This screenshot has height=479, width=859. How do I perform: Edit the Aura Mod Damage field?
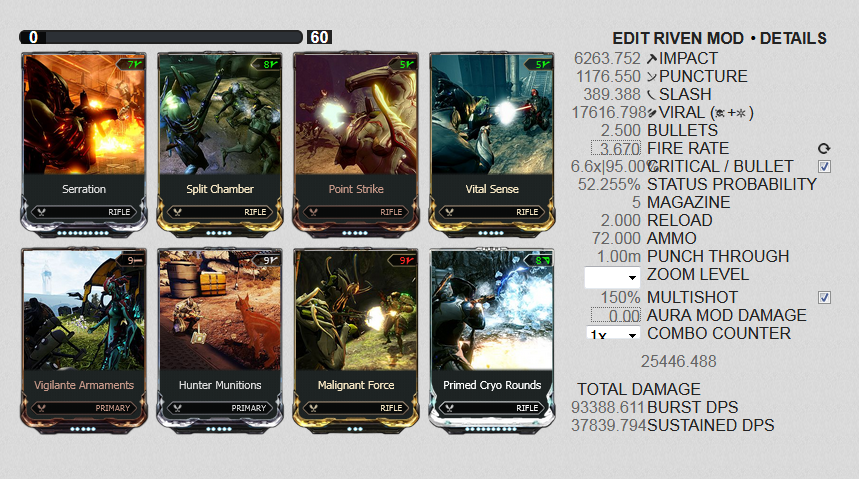tap(616, 316)
